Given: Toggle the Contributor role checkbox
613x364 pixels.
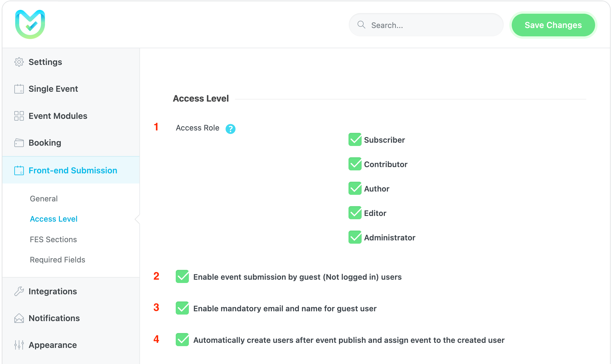Looking at the screenshot, I should click(355, 164).
